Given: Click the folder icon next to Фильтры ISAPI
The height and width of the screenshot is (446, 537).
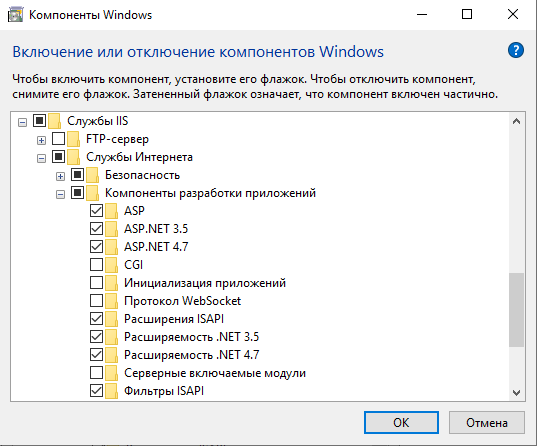Looking at the screenshot, I should click(111, 391).
